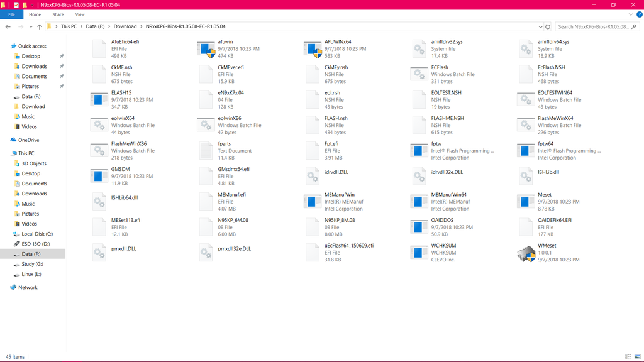The width and height of the screenshot is (644, 362).
Task: Select the AFUWINx64 application icon
Action: point(313,49)
